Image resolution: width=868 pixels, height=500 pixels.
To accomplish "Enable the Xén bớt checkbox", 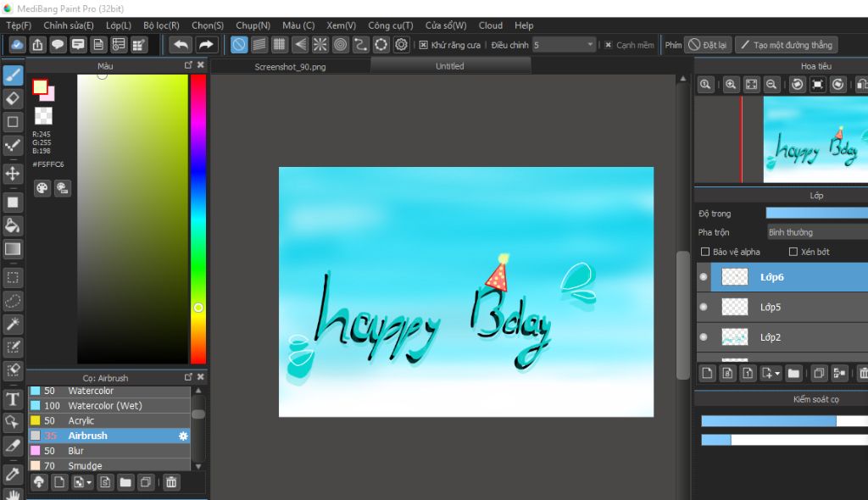I will (x=793, y=252).
